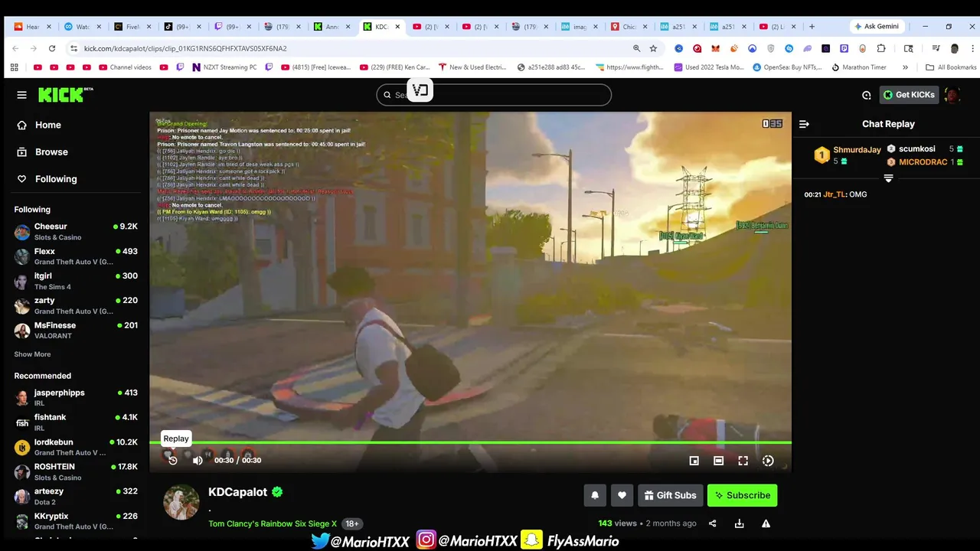This screenshot has height=551, width=980.
Task: Switch the video to fullscreen
Action: point(743,461)
